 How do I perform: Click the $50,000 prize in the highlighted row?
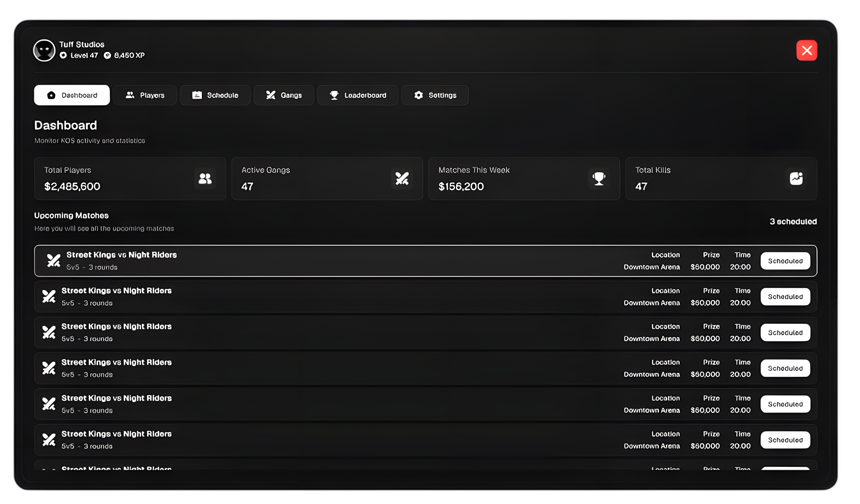(705, 267)
